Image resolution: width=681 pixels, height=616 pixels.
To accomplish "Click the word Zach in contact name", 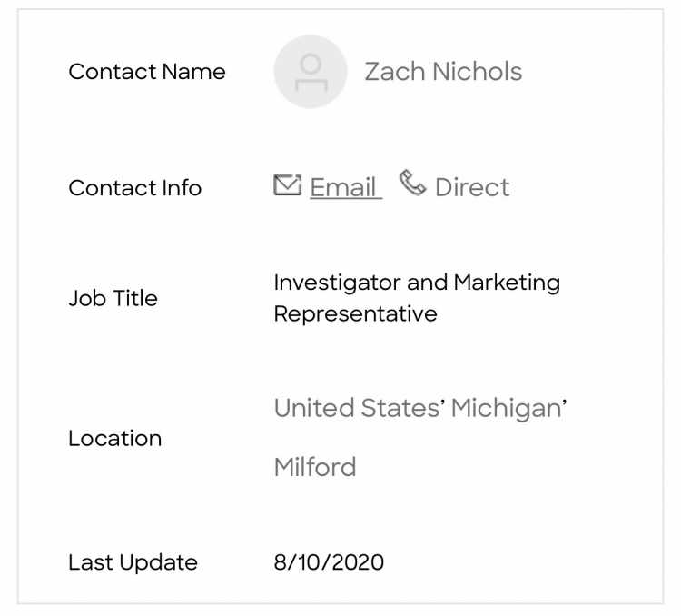I will point(394,71).
